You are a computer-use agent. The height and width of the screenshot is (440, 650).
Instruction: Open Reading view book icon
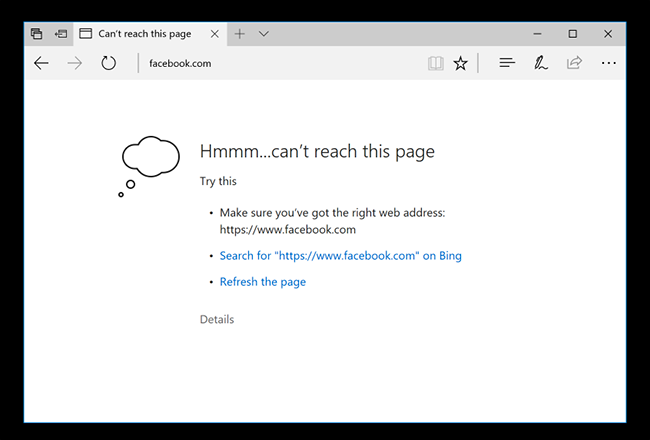point(436,63)
